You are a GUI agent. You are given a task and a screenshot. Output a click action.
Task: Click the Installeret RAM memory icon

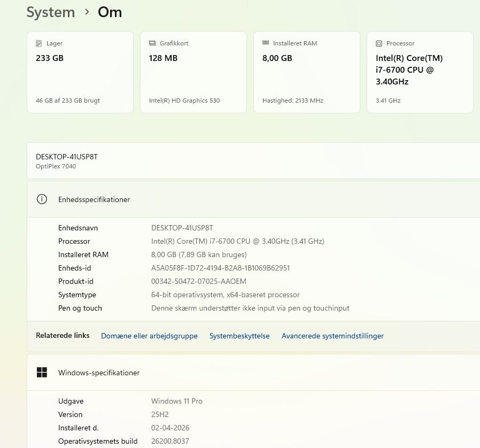click(266, 43)
